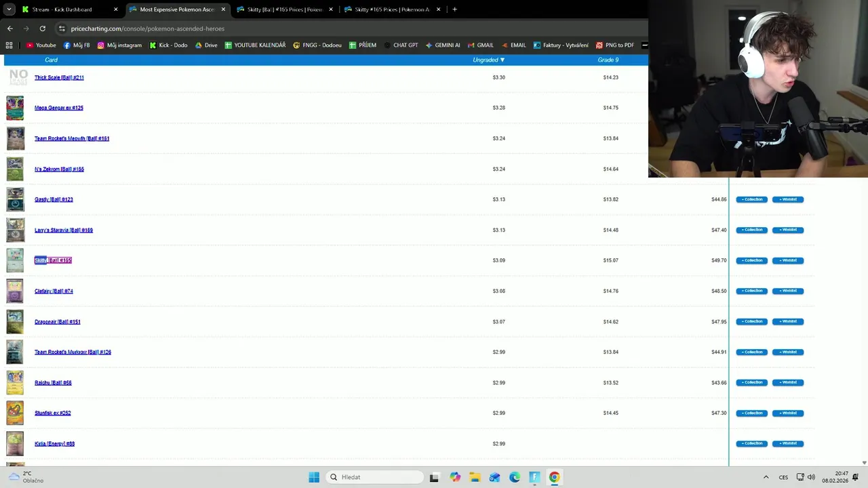Click the taskbar Hledat search box
The image size is (868, 488).
pyautogui.click(x=375, y=477)
